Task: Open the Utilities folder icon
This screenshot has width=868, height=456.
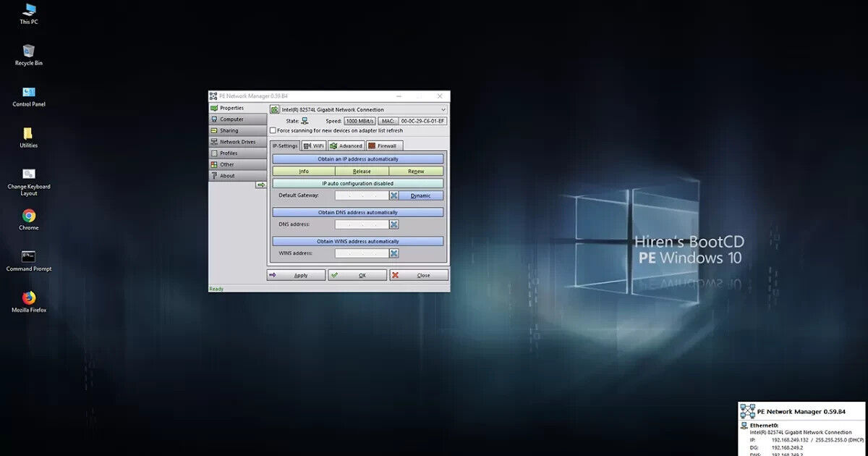Action: [29, 138]
